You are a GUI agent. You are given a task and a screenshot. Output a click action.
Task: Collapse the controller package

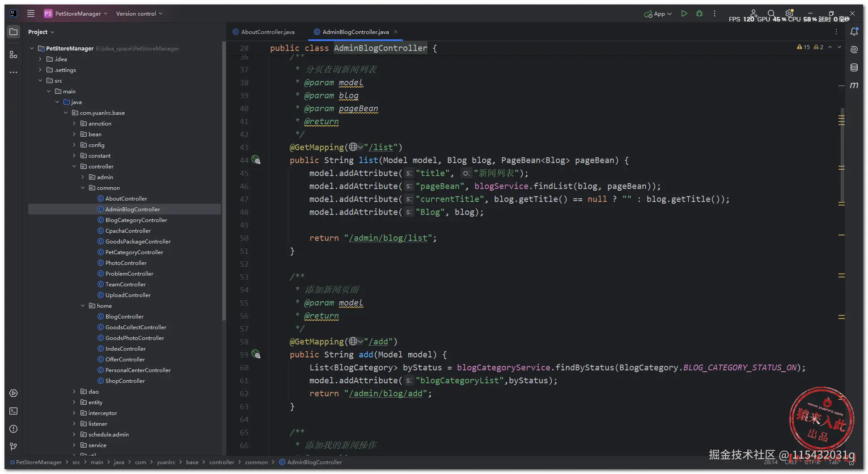74,166
